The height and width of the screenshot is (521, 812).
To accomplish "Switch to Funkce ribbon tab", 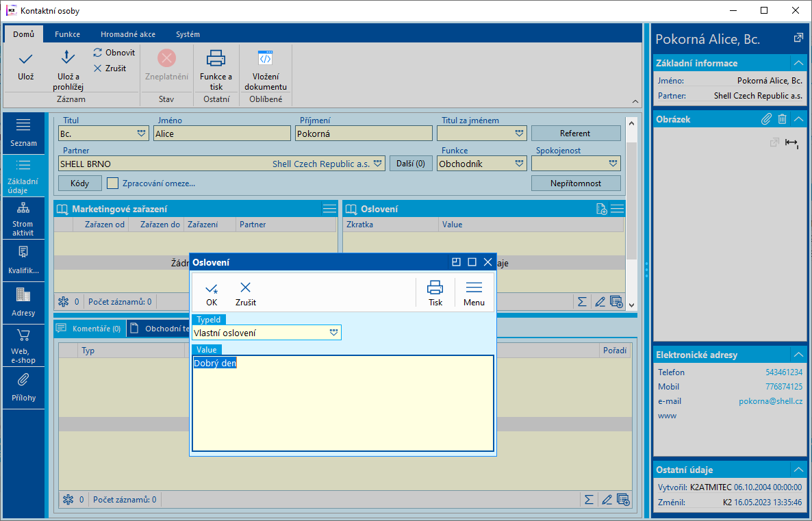I will pos(67,34).
